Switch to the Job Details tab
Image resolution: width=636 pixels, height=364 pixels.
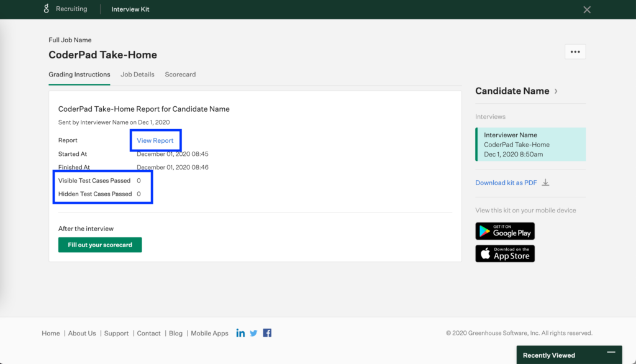click(x=137, y=74)
